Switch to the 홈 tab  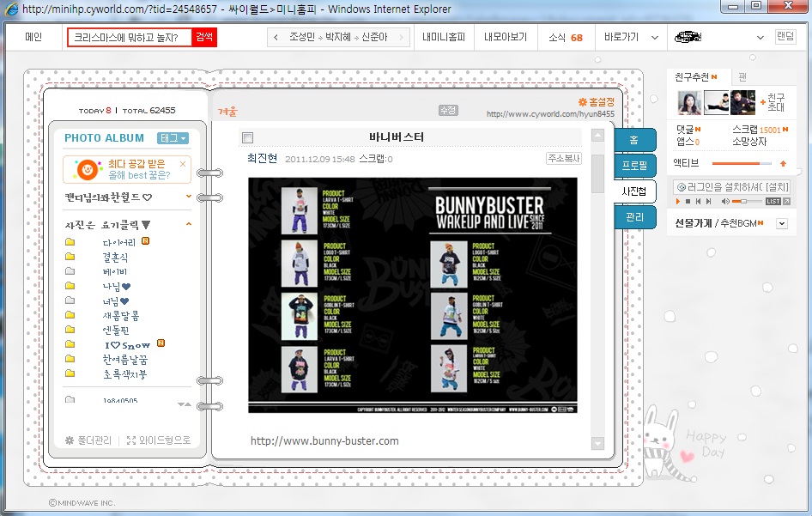[x=634, y=140]
